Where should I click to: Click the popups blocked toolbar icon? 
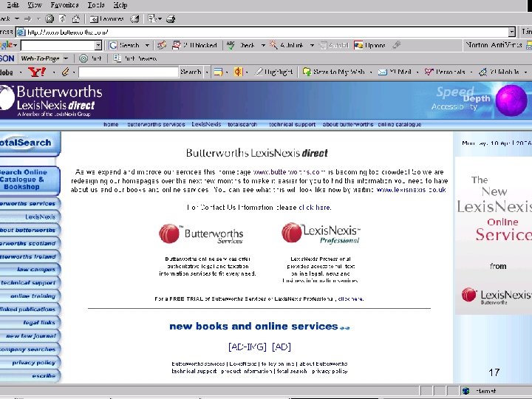click(195, 45)
